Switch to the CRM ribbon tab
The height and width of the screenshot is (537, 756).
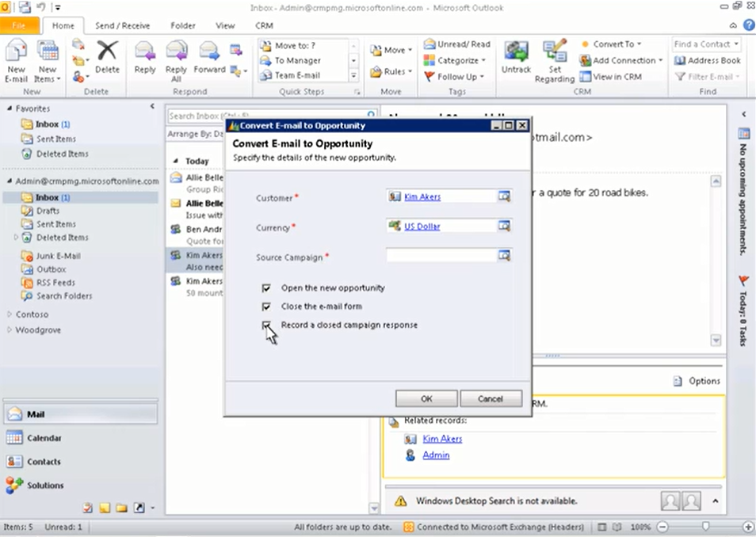coord(264,25)
